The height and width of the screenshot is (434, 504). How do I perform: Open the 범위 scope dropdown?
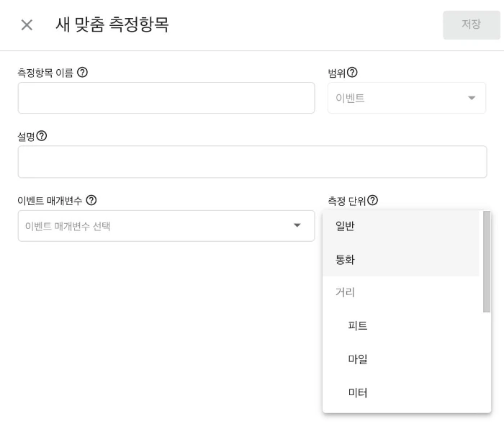[406, 98]
